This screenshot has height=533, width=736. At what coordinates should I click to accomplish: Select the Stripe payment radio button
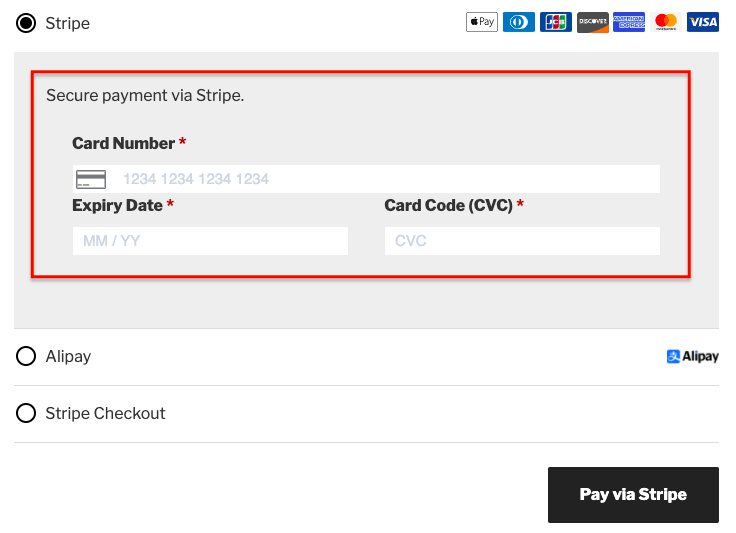pos(26,23)
